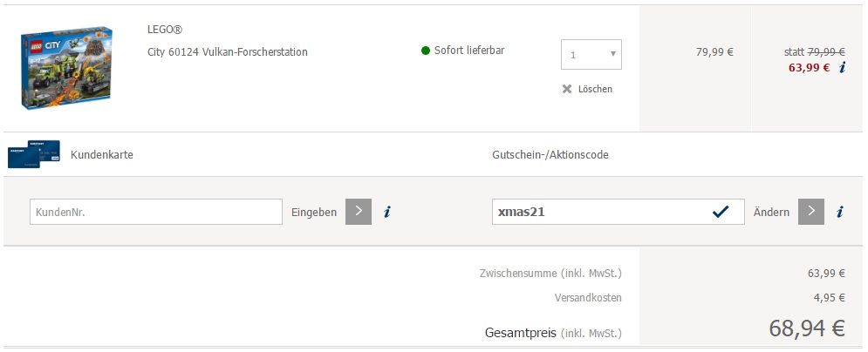Open the LEGO Vulkan-Forscherstation product image

(x=66, y=68)
